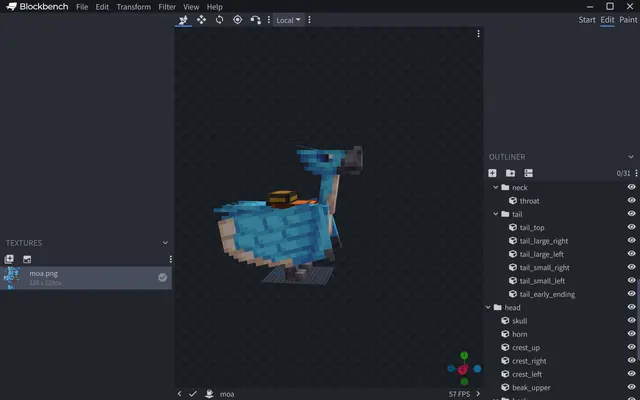The height and width of the screenshot is (400, 640).
Task: Click Create Texture icon
Action: [27, 259]
